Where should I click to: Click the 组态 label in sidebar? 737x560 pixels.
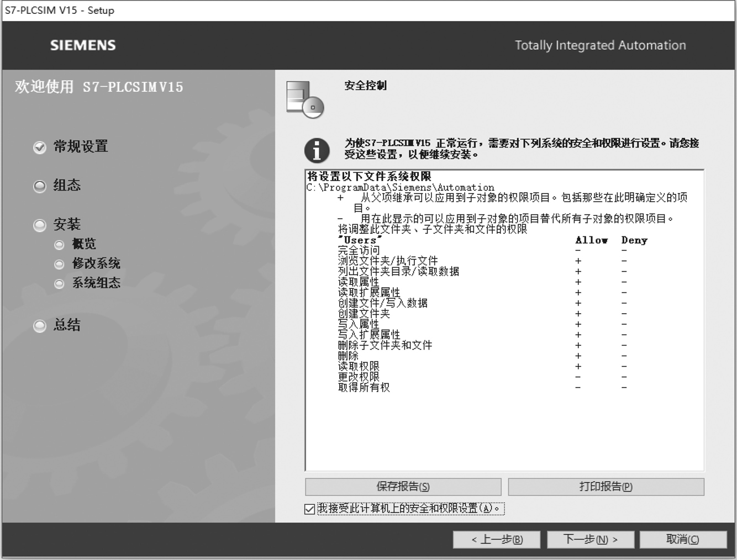67,185
